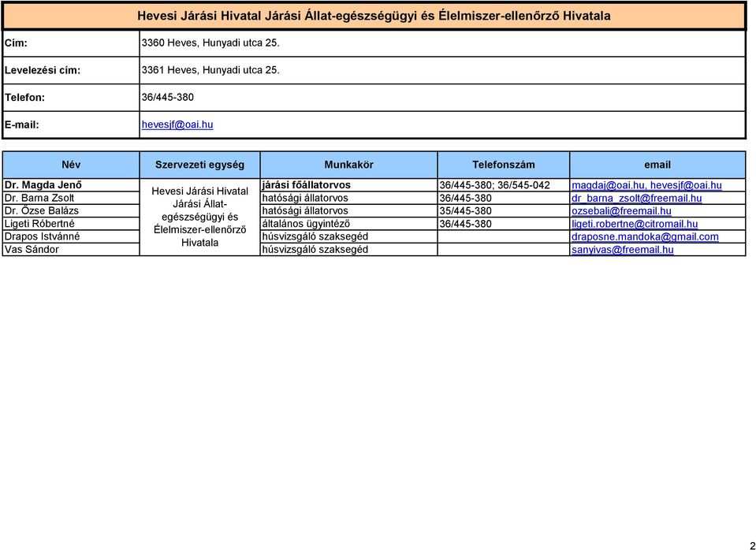
Task: Click the empty phone cell for Vas Sándor
Action: tap(504, 249)
